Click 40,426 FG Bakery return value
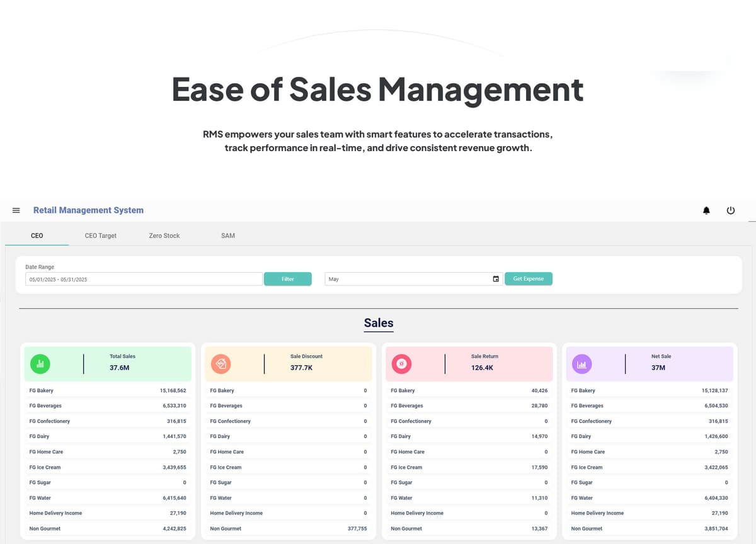This screenshot has width=756, height=544. pyautogui.click(x=540, y=391)
